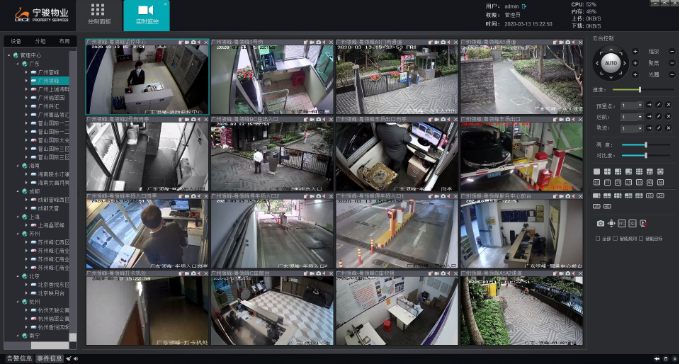
Task: Tick the last checkbox in bottom-right panel
Action: pos(641,238)
